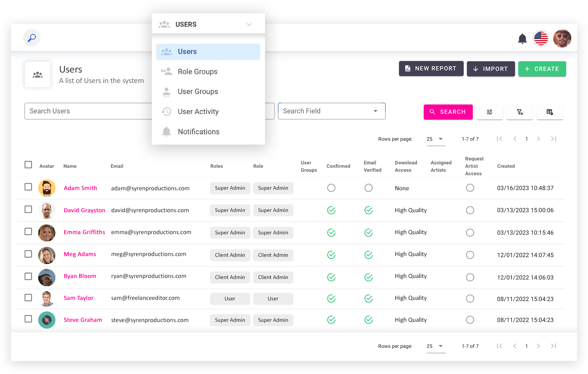Clear filters with the funnel-x icon
Viewport: 588px width, 374px height.
(520, 112)
